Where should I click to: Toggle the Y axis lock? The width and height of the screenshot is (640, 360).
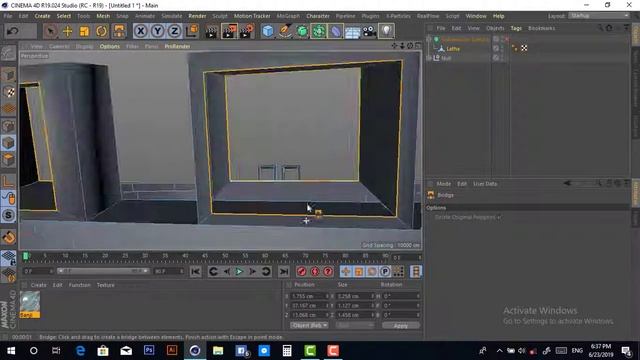click(x=158, y=31)
